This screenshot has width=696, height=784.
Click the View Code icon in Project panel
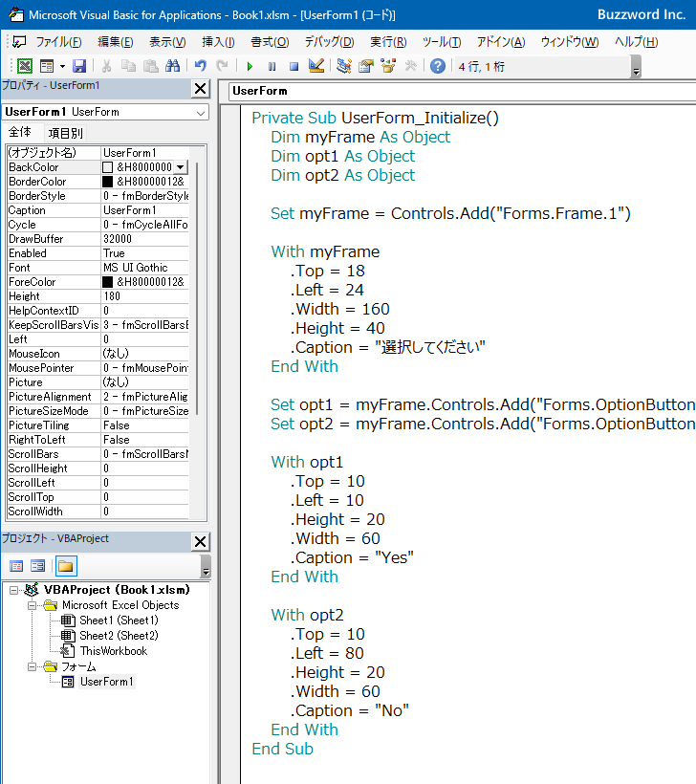(16, 566)
